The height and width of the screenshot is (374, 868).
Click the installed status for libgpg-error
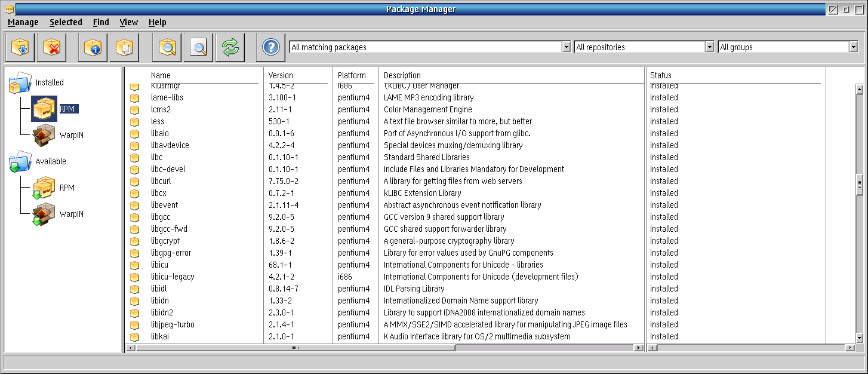[664, 253]
